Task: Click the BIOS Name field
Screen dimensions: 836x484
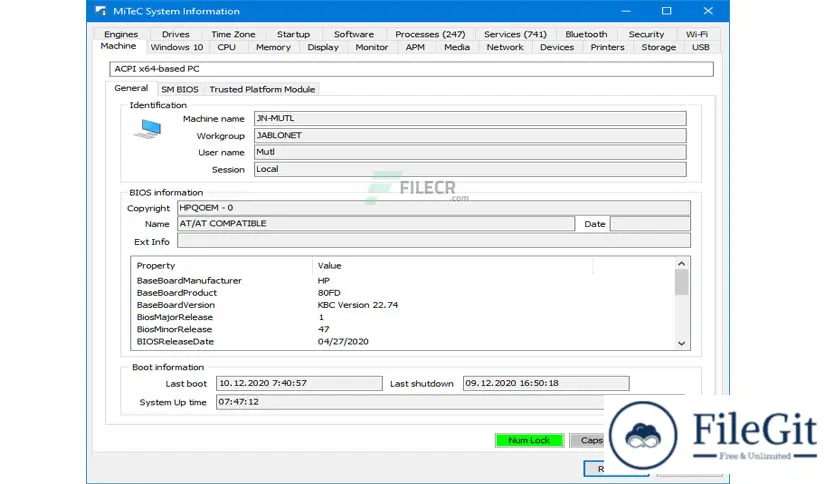Action: (x=376, y=224)
